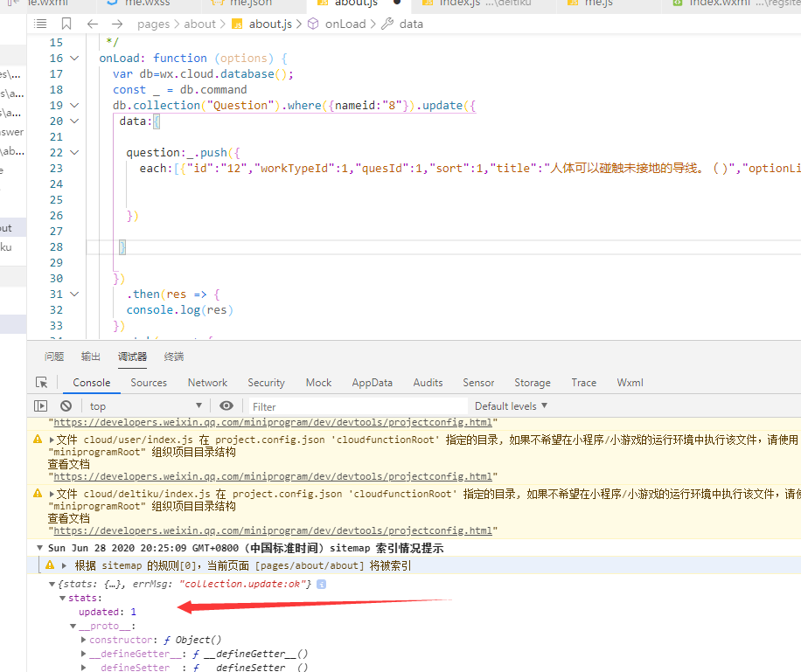Collapse code fold at line 22
The width and height of the screenshot is (801, 672).
tap(74, 153)
